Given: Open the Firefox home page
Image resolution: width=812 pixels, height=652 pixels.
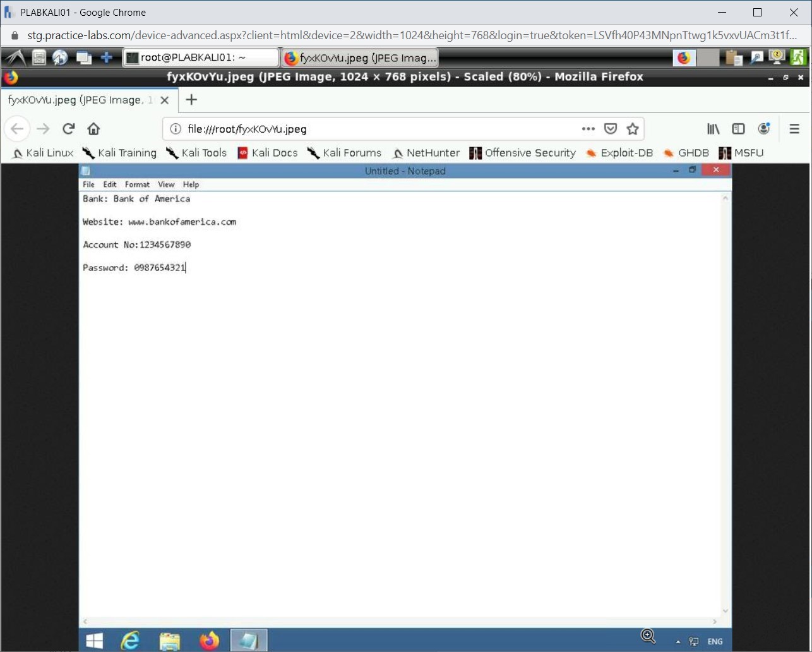Looking at the screenshot, I should click(x=93, y=129).
